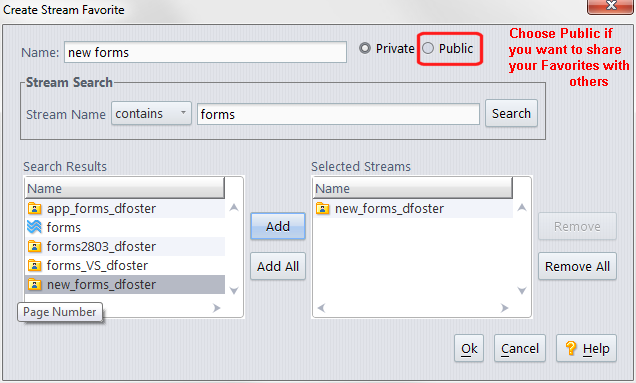The height and width of the screenshot is (383, 636).
Task: Click the new_forms_dfoster icon in Selected Streams
Action: pyautogui.click(x=322, y=209)
